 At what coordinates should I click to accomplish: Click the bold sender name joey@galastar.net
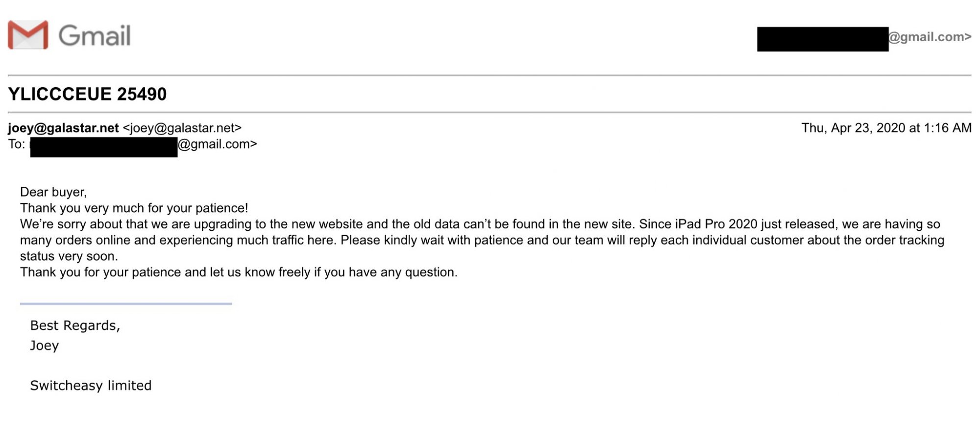63,128
